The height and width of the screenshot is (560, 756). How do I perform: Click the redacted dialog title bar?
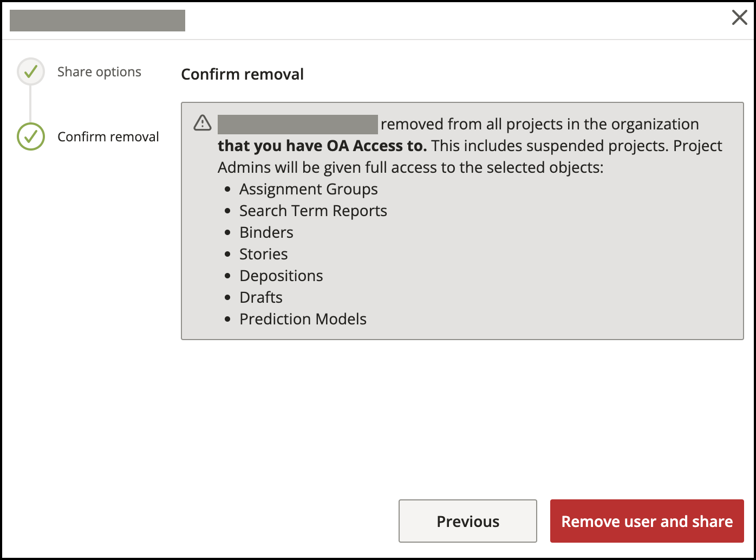97,20
